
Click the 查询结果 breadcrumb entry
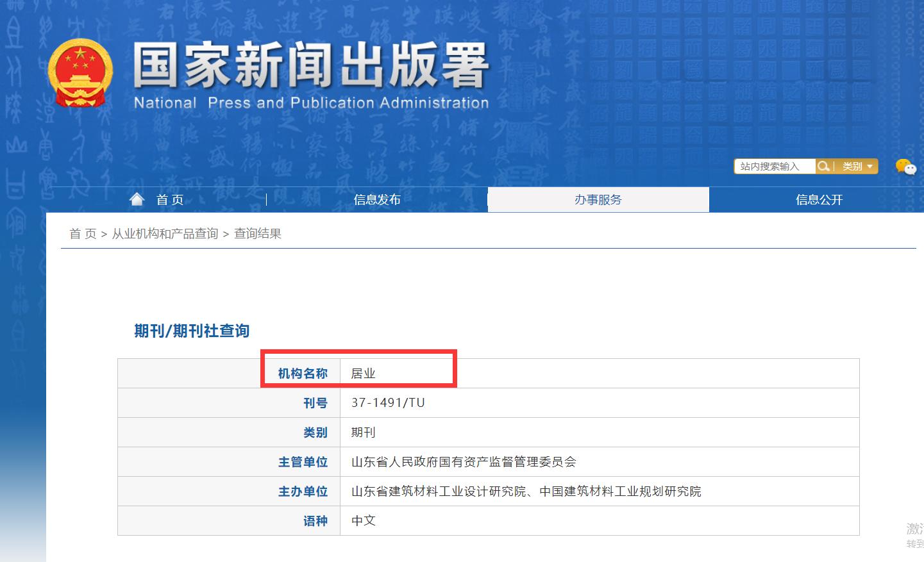(x=257, y=233)
